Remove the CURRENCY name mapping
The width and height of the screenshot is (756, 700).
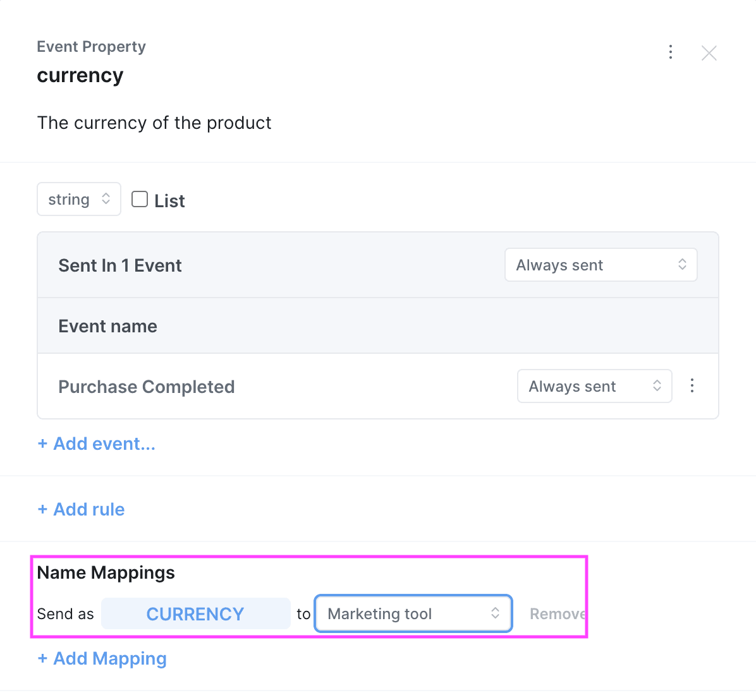tap(558, 614)
